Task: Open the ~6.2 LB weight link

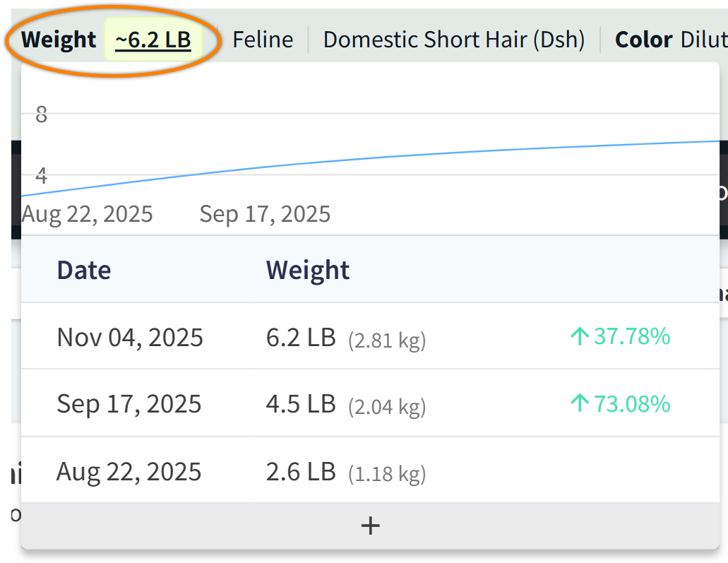Action: [x=153, y=40]
